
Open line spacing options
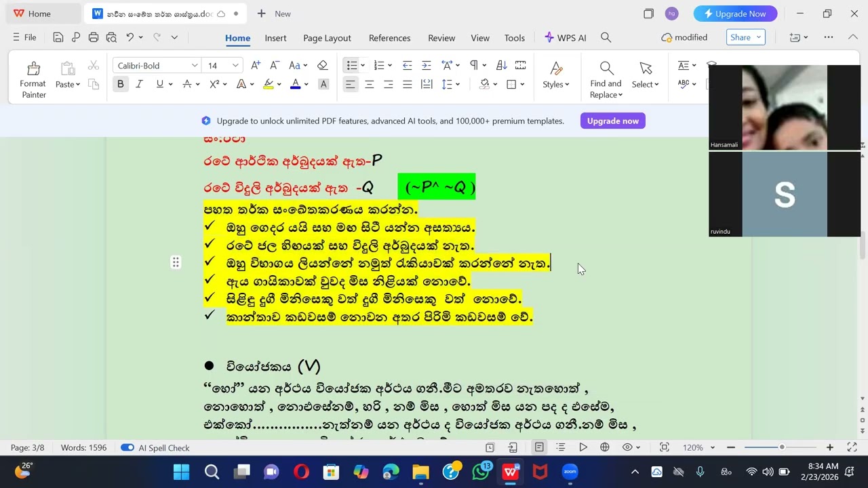coord(450,84)
